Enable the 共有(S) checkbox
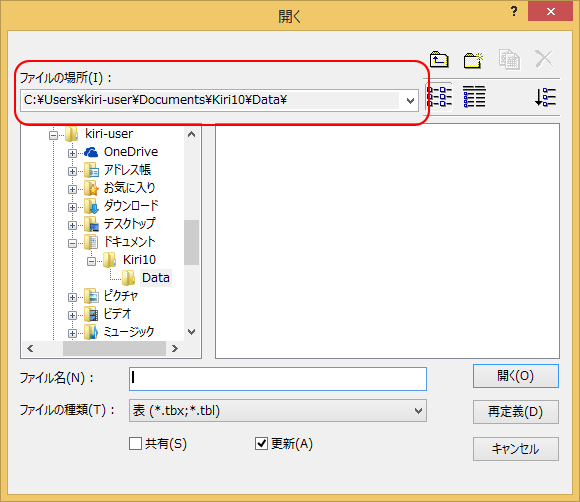 pyautogui.click(x=135, y=443)
